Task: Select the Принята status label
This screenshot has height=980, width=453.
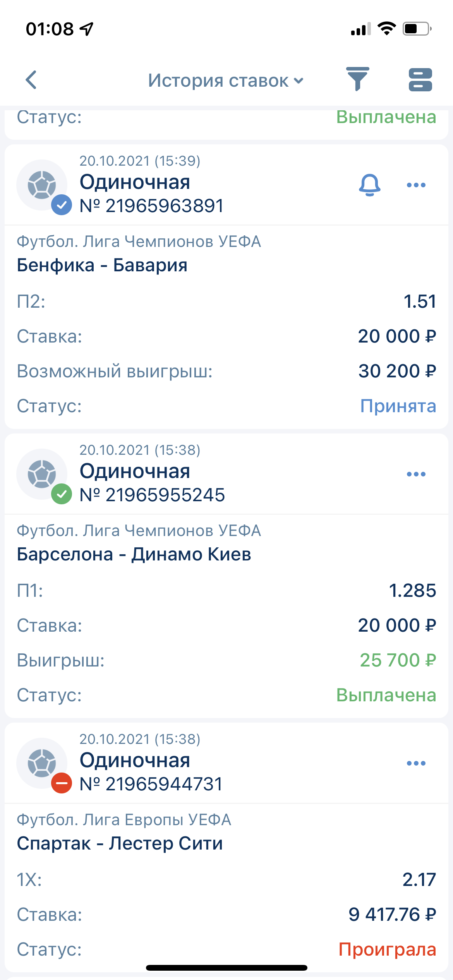Action: 398,406
